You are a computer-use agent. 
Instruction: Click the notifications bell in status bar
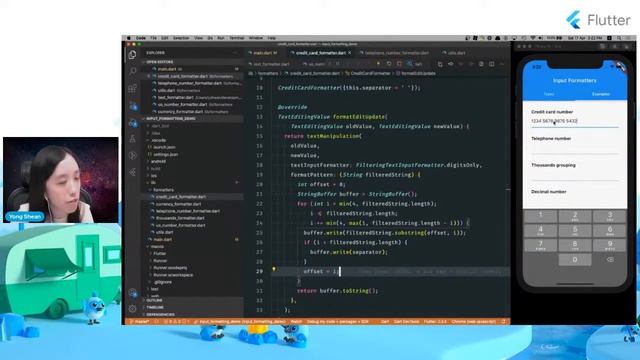click(503, 322)
